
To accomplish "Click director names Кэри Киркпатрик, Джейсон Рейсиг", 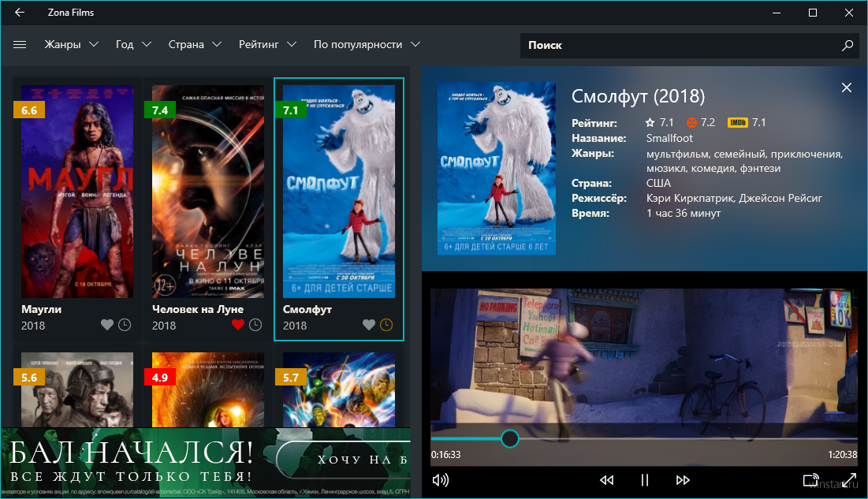I will (x=734, y=199).
